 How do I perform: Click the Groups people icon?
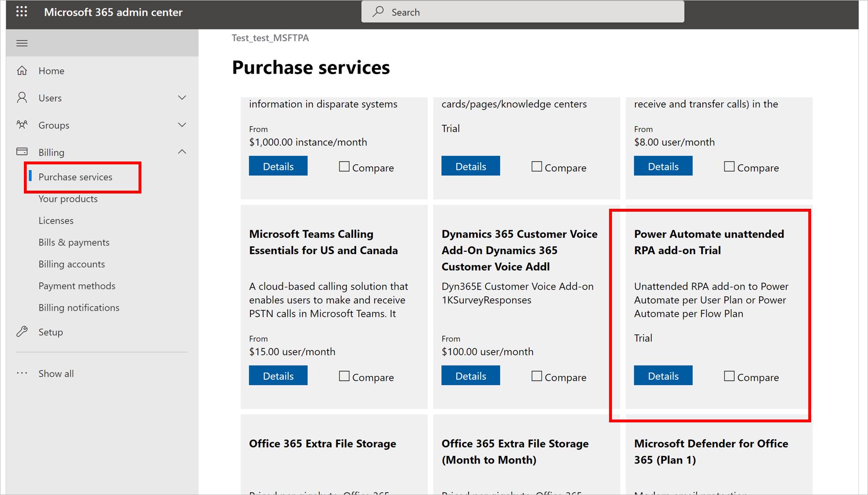click(x=22, y=125)
